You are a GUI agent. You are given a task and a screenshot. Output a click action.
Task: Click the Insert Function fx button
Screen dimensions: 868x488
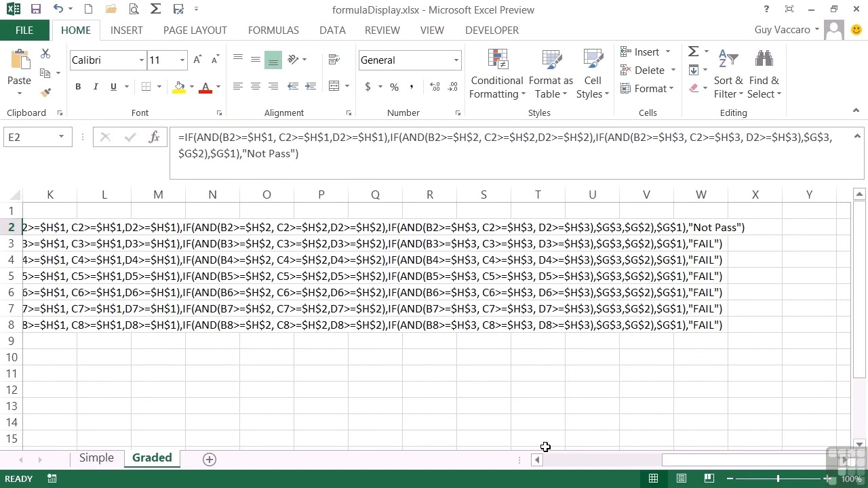pos(154,137)
